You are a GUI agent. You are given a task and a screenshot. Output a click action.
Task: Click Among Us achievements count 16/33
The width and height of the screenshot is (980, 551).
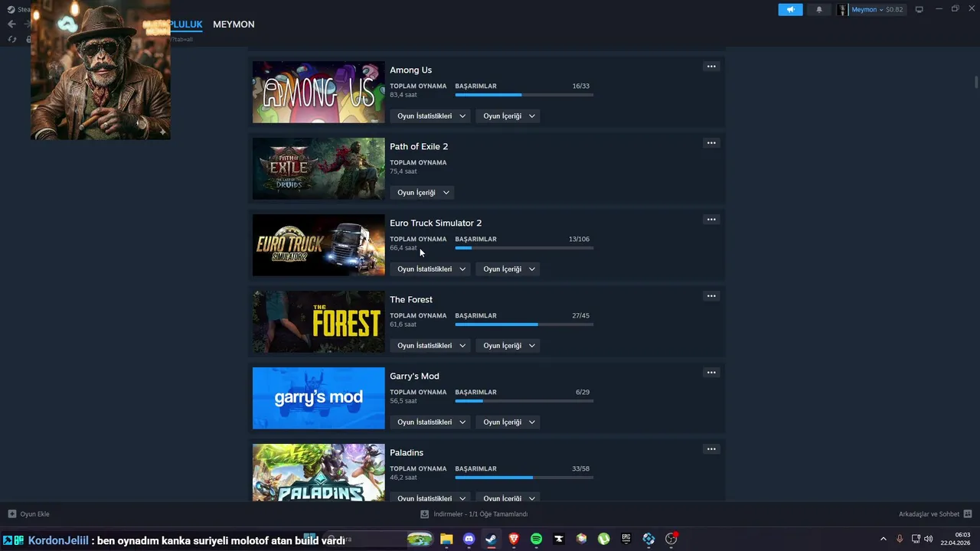[x=580, y=86]
